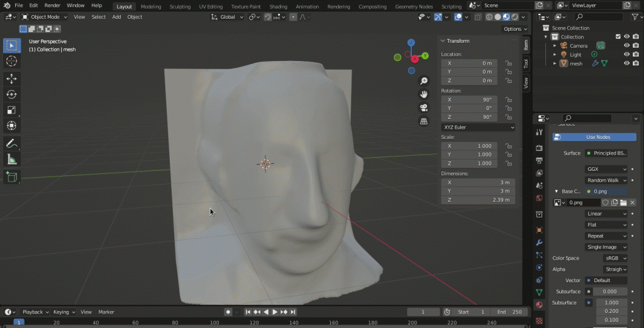Adjust the Subsurface 0.000 slider
The image size is (644, 328).
click(610, 292)
